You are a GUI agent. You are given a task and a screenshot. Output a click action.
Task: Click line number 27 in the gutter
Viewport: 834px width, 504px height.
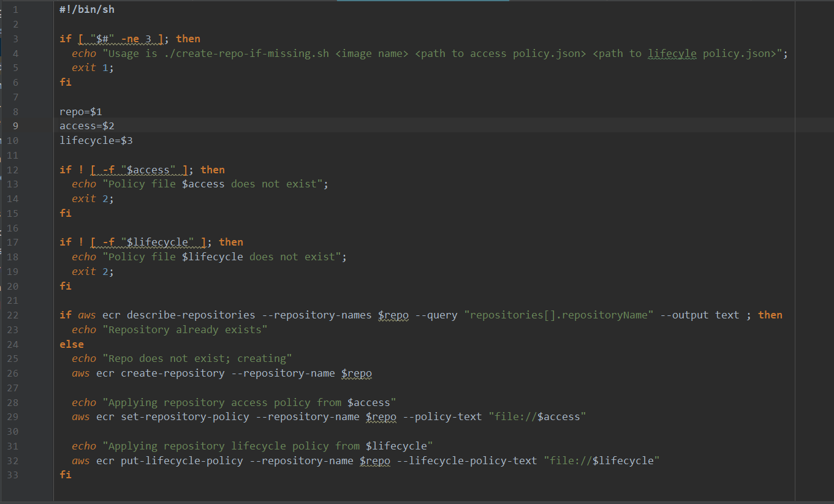tap(12, 388)
